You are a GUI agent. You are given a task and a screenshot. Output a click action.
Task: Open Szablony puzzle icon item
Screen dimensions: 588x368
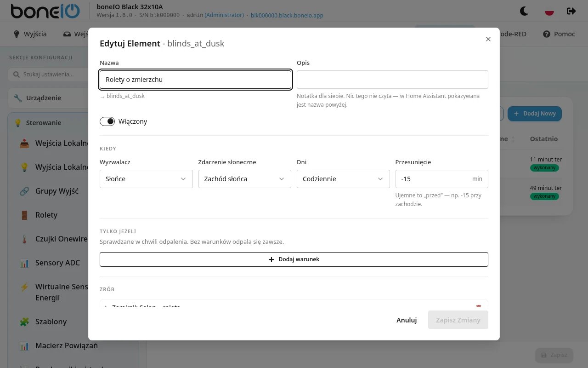[50, 322]
